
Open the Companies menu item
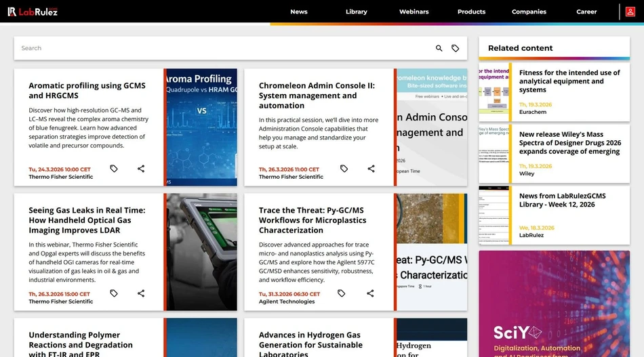pyautogui.click(x=529, y=12)
